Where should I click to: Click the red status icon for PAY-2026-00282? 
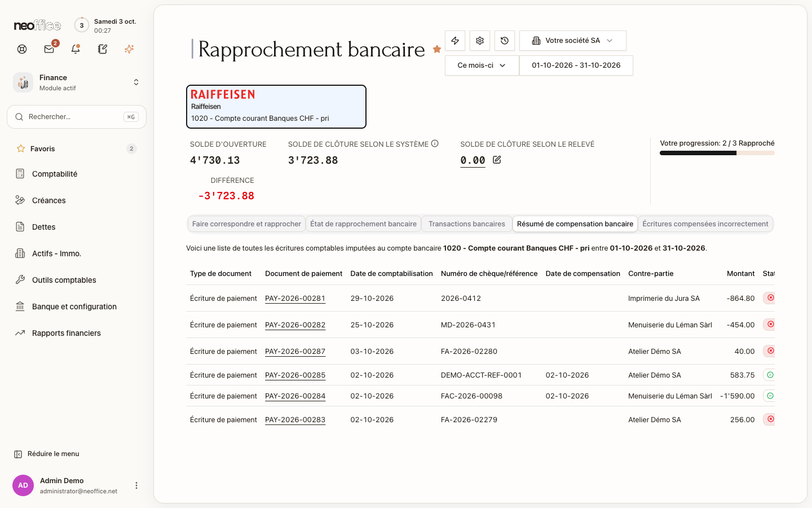pos(770,325)
